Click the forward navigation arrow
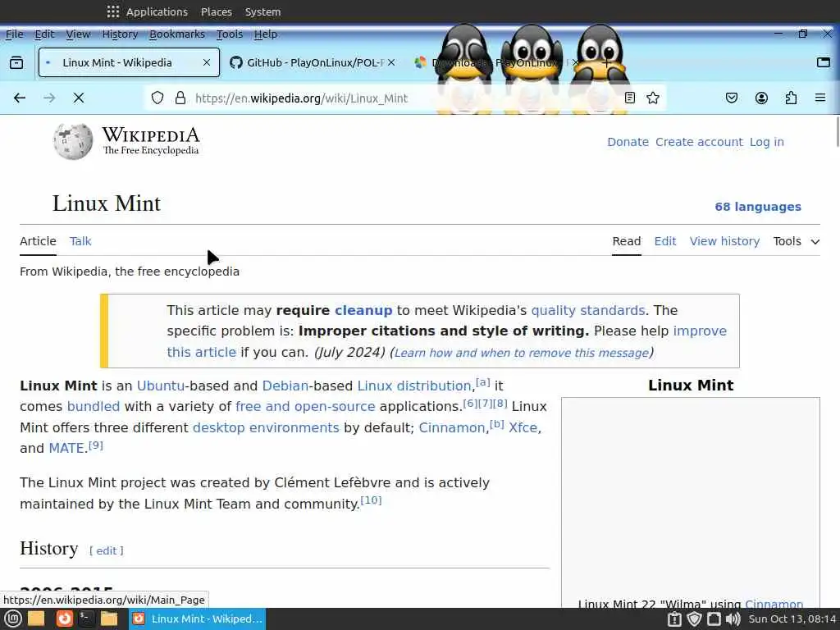Image resolution: width=840 pixels, height=630 pixels. click(49, 98)
